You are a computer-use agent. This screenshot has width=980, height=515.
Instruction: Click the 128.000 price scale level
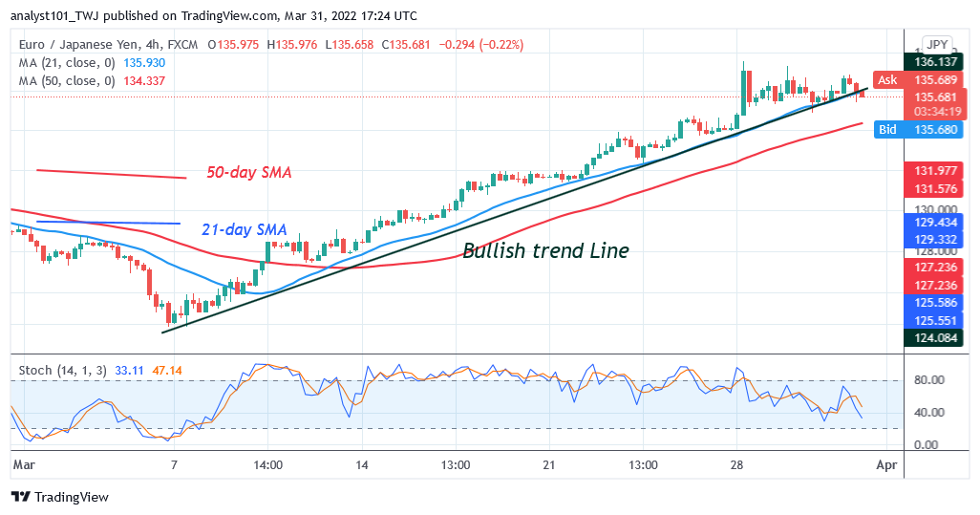(x=935, y=251)
